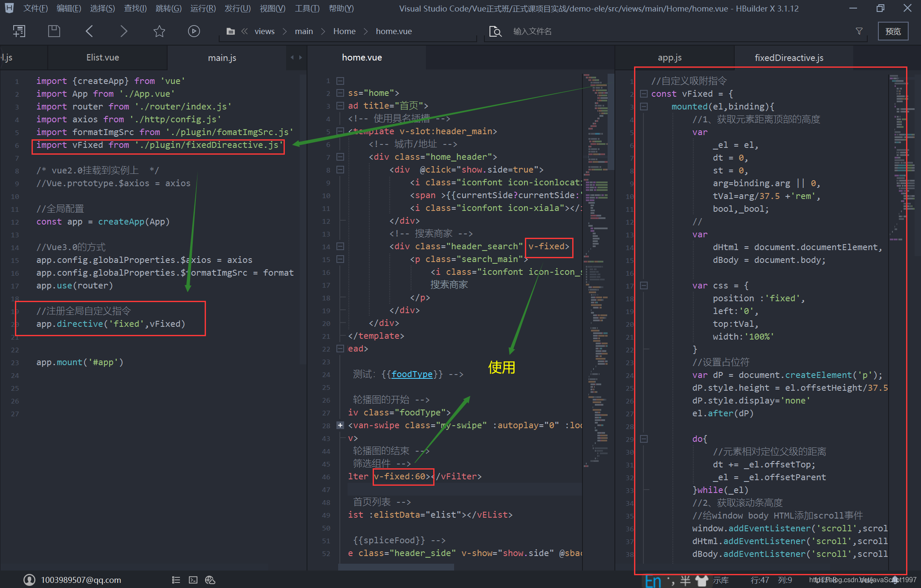The width and height of the screenshot is (921, 588).
Task: Open the 视图(V) menu
Action: (x=272, y=9)
